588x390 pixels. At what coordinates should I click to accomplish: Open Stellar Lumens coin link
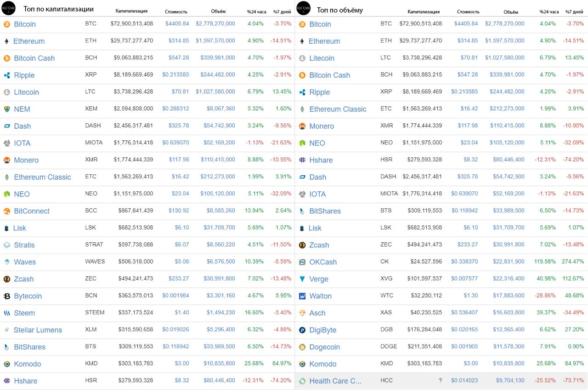[x=38, y=330]
